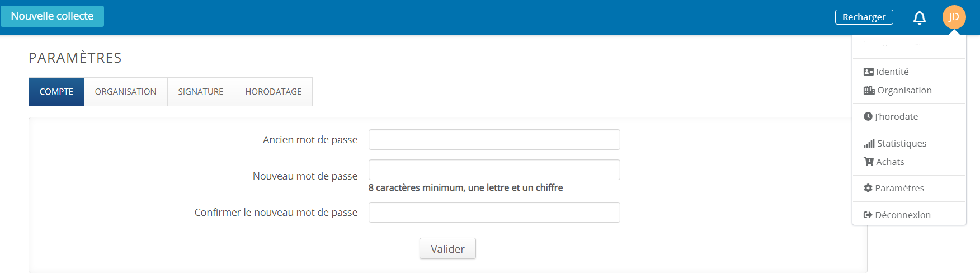This screenshot has height=273, width=980.
Task: Click the Statistiques bar chart icon
Action: coord(869,143)
